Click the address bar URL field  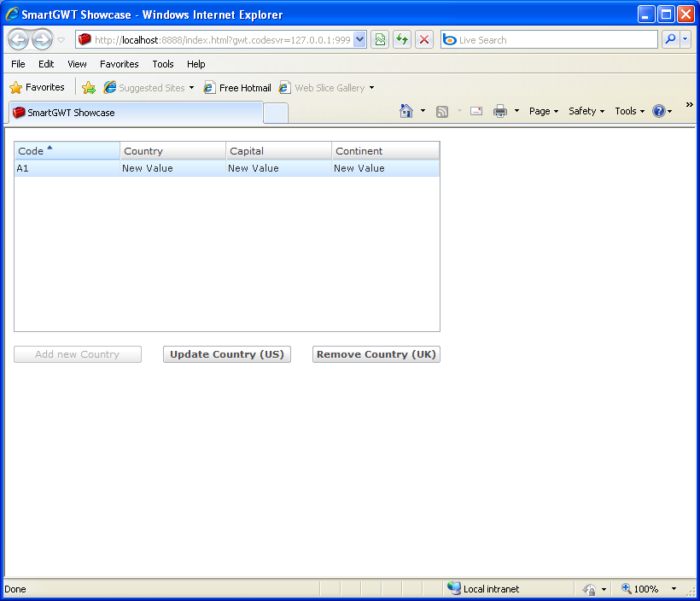click(x=216, y=40)
